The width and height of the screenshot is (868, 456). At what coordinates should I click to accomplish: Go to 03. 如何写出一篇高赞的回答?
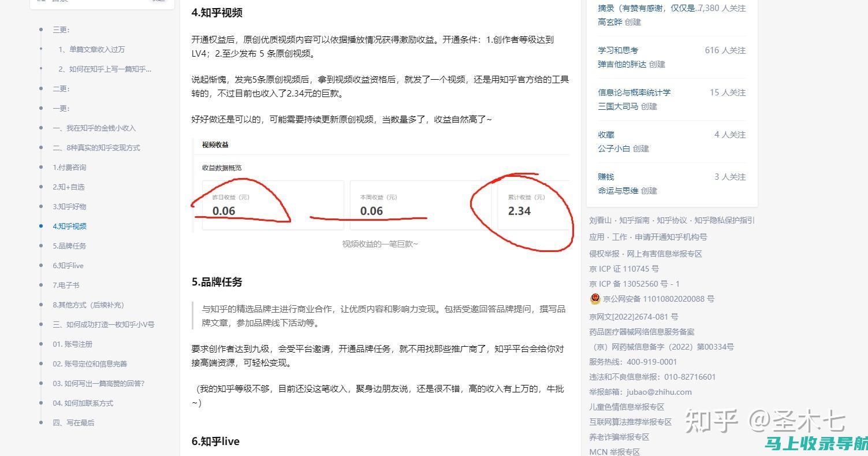point(99,383)
